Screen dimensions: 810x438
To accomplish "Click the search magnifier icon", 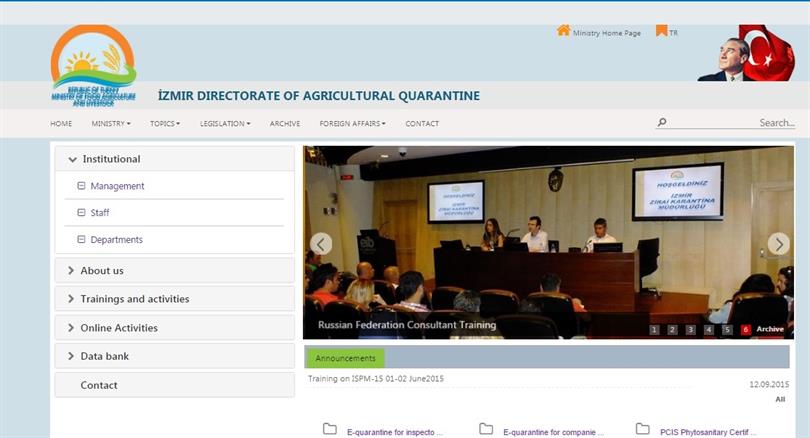I will click(661, 123).
